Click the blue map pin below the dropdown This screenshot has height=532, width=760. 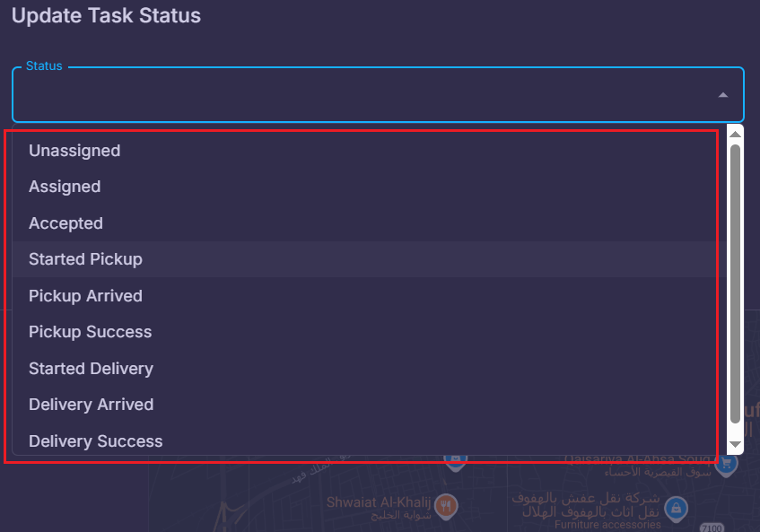(x=455, y=462)
